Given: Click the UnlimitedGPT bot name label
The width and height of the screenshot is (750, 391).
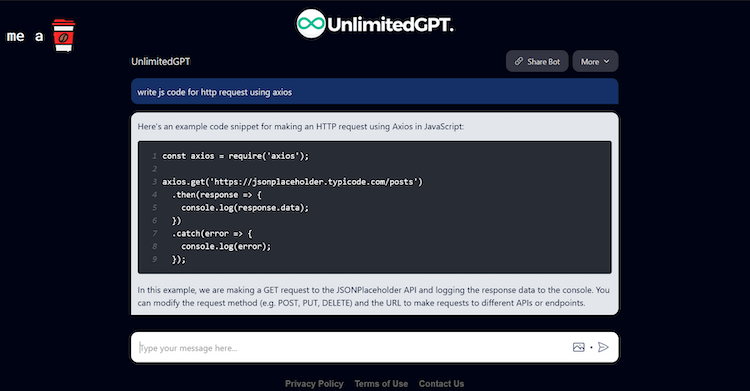Looking at the screenshot, I should [161, 61].
